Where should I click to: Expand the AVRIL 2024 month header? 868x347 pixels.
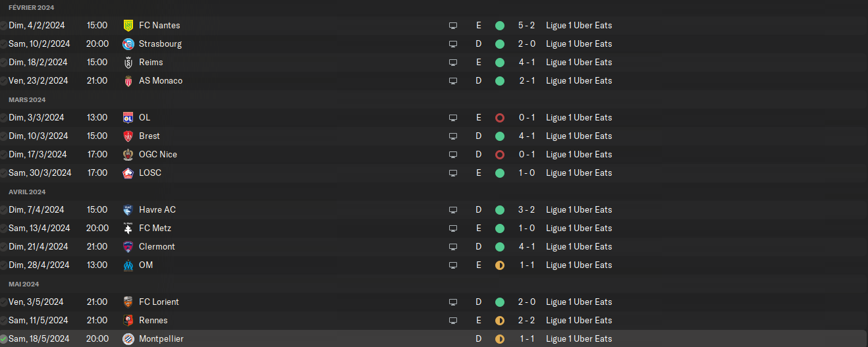tap(27, 192)
